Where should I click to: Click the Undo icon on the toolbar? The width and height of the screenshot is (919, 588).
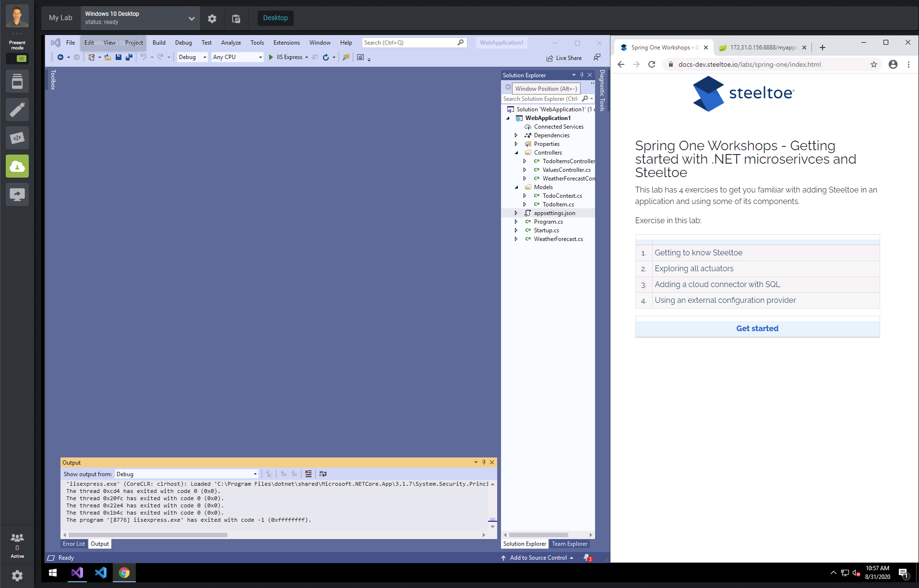point(143,57)
